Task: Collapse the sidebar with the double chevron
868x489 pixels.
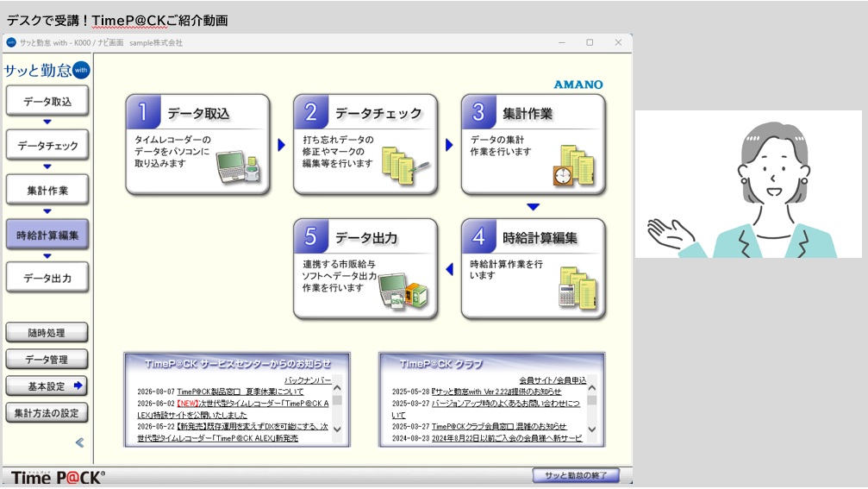Action: (79, 442)
